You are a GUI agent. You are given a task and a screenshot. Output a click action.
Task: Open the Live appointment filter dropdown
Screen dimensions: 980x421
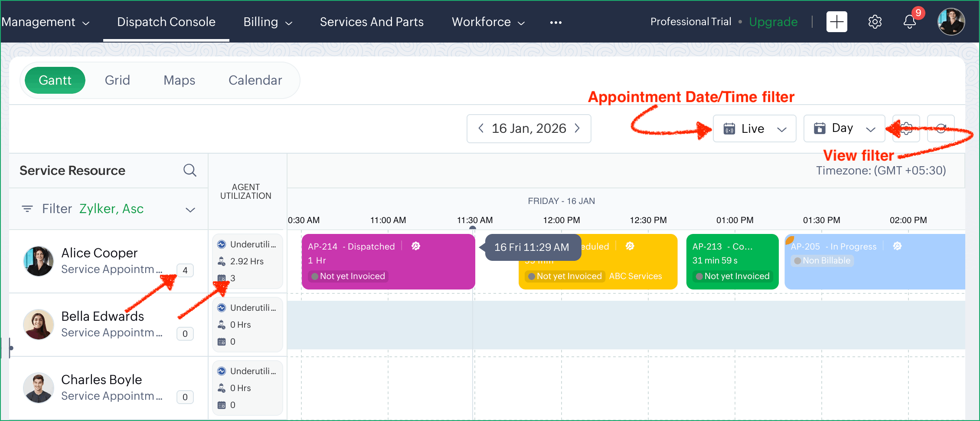point(755,129)
